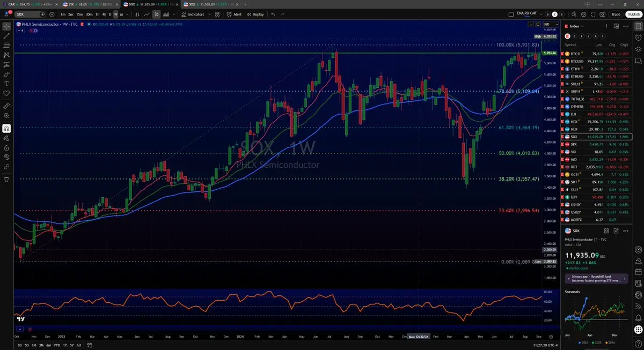Expand the Indicators favorites dropdown arrow
Image resolution: width=644 pixels, height=350 pixels.
click(209, 14)
